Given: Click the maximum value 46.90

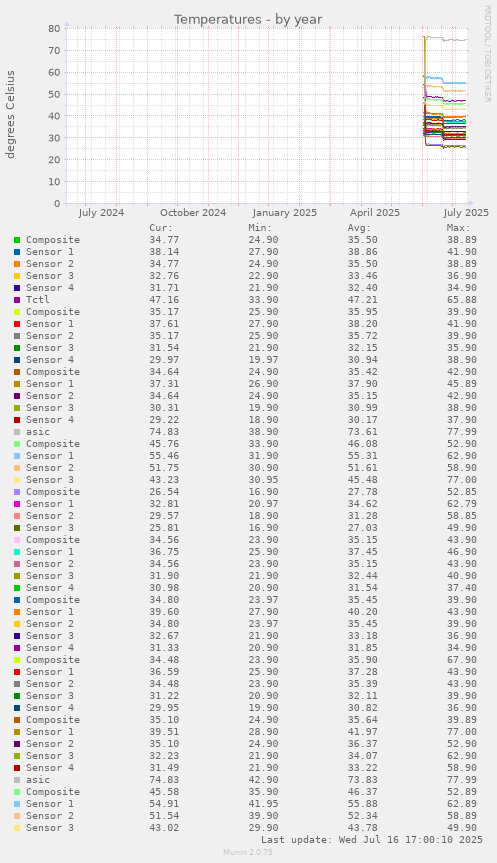Looking at the screenshot, I should [462, 552].
